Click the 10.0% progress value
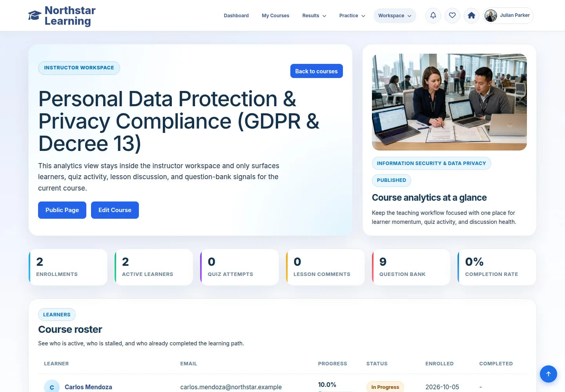The width and height of the screenshot is (565, 392). [x=327, y=385]
